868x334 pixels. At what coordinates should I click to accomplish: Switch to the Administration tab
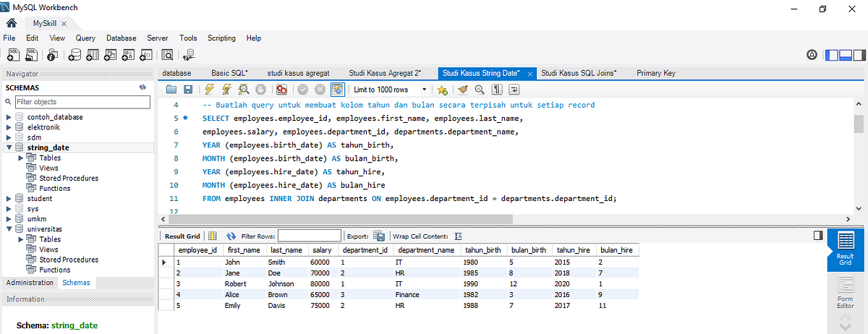point(29,283)
